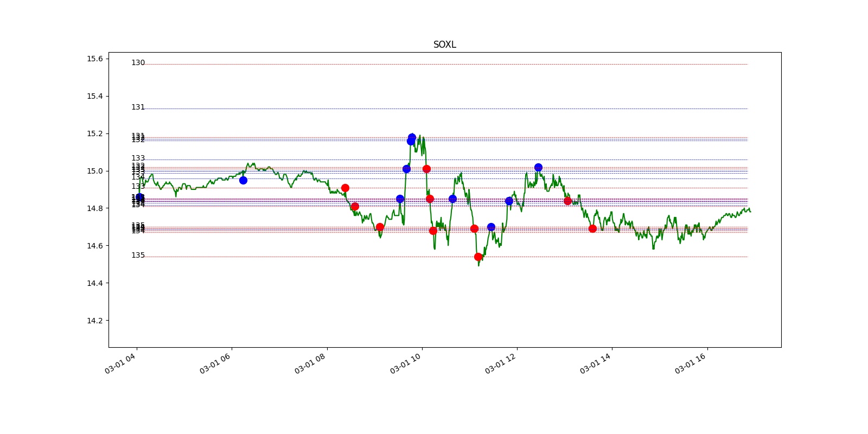
Task: Click the 14.6 y-axis tick label
Action: tap(94, 246)
